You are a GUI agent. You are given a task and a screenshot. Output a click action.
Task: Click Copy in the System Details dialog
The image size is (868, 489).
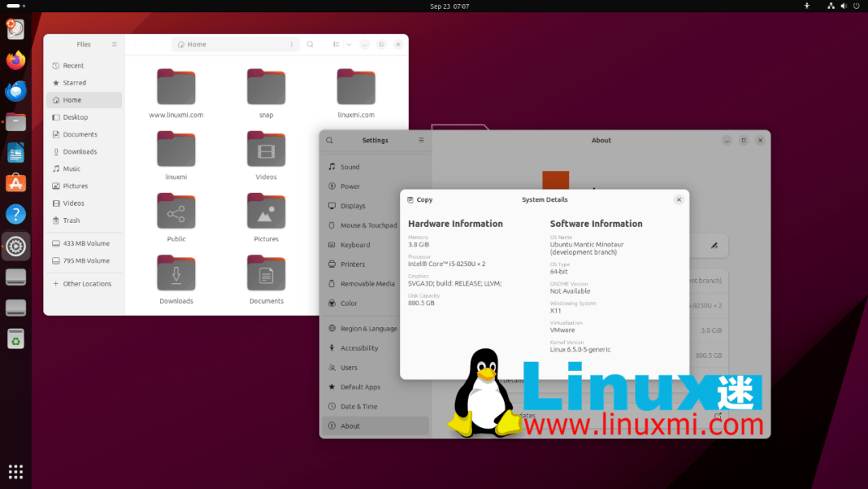pyautogui.click(x=420, y=199)
